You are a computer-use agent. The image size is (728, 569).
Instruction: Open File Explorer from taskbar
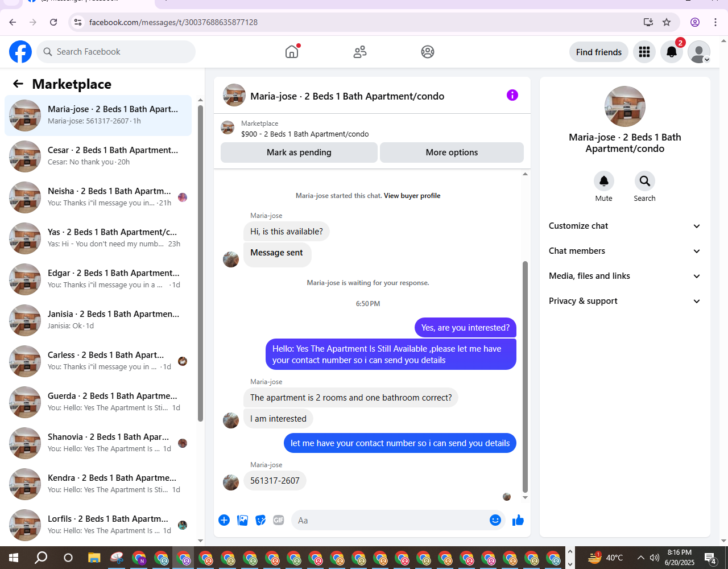[94, 558]
